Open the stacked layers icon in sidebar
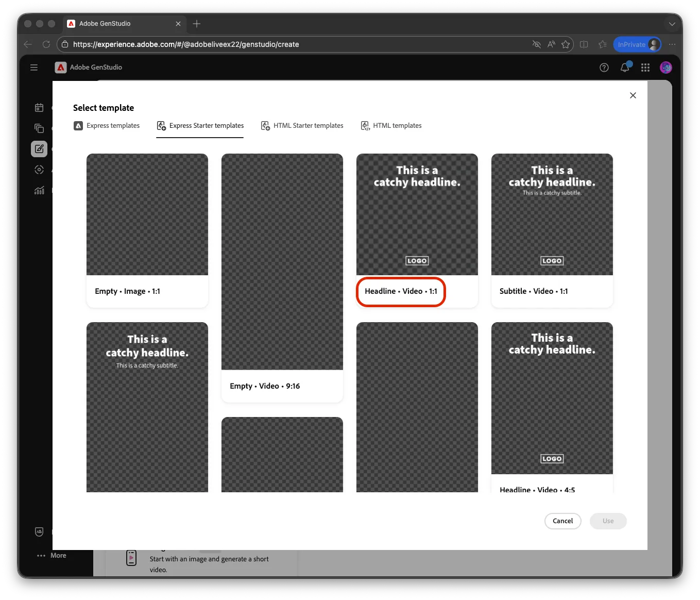This screenshot has height=600, width=700. point(39,128)
